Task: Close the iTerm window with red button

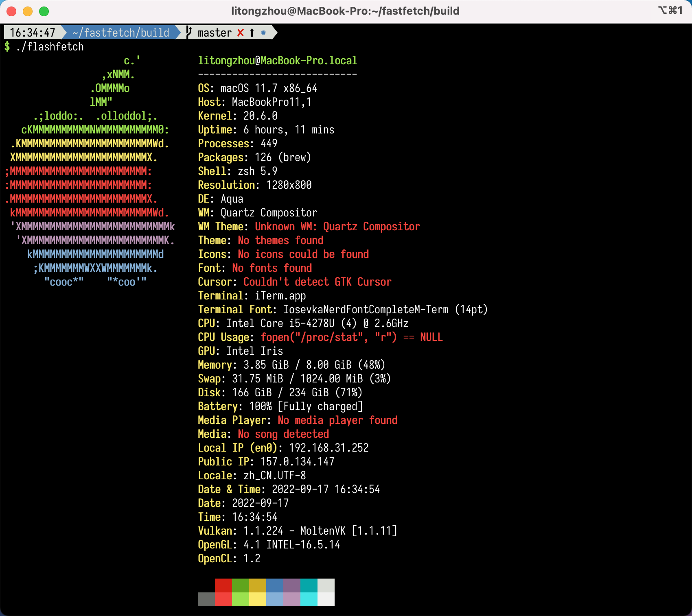Action: [x=11, y=11]
